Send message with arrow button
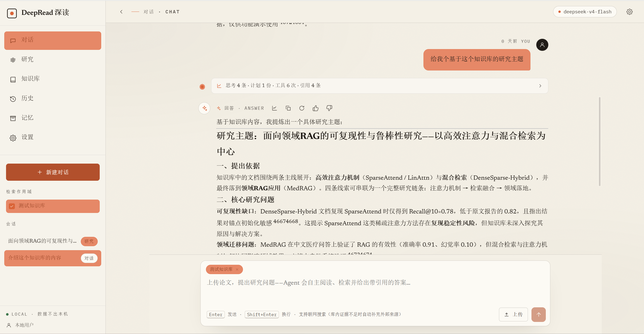This screenshot has height=334, width=644. tap(539, 314)
